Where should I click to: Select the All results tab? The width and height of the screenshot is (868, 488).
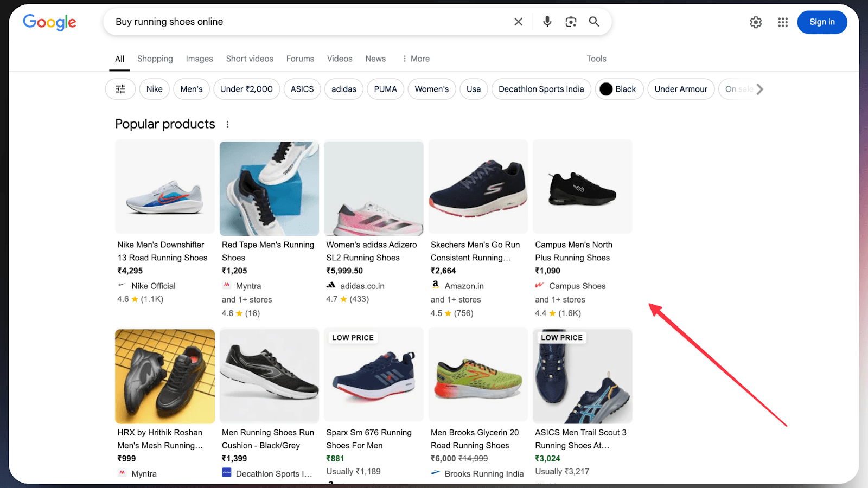[119, 59]
